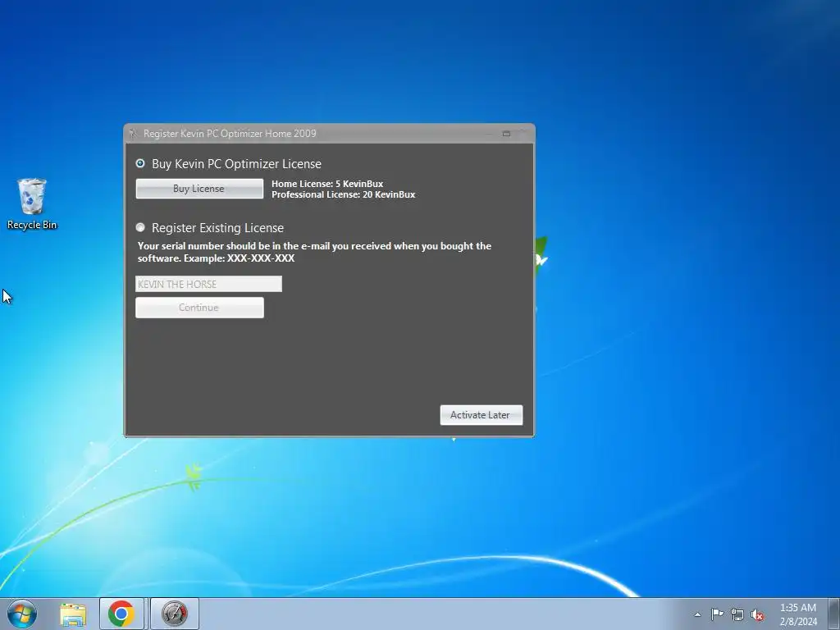Click the Register Kevin PC Optimizer Home 2009 title

230,134
